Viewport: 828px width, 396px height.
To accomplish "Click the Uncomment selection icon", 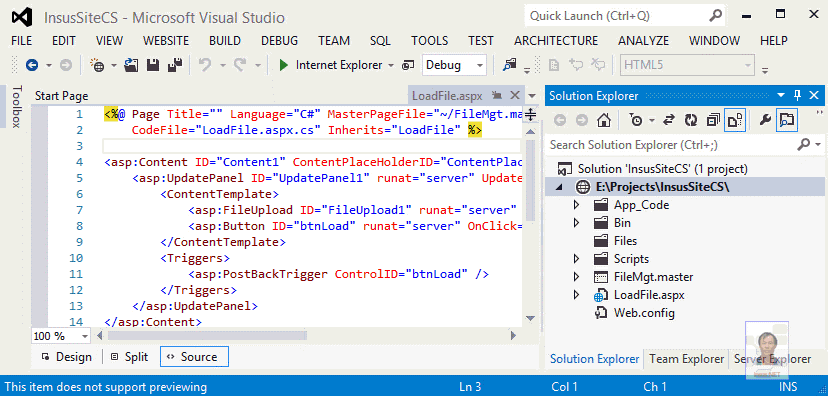I will (598, 65).
